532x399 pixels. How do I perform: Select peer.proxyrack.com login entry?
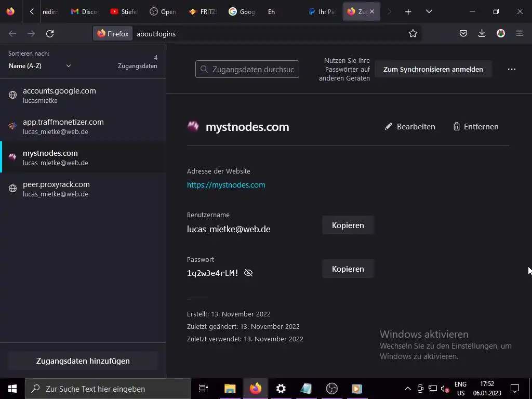coord(83,189)
